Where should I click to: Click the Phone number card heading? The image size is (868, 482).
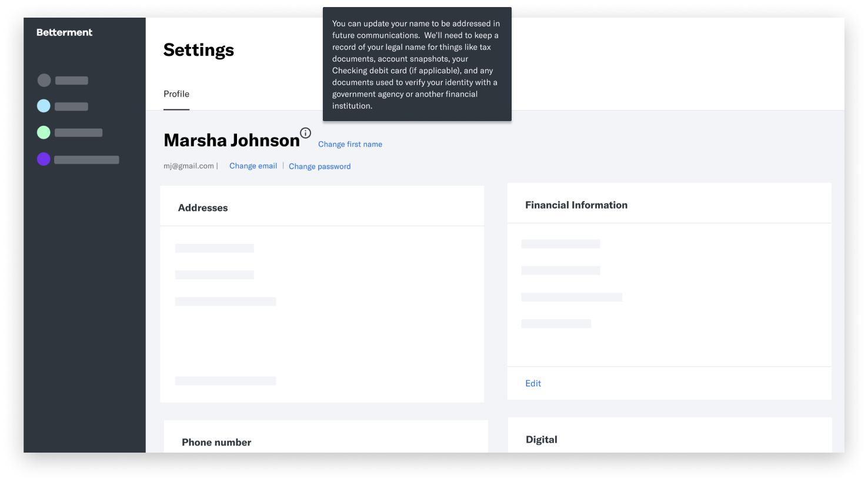coord(216,443)
